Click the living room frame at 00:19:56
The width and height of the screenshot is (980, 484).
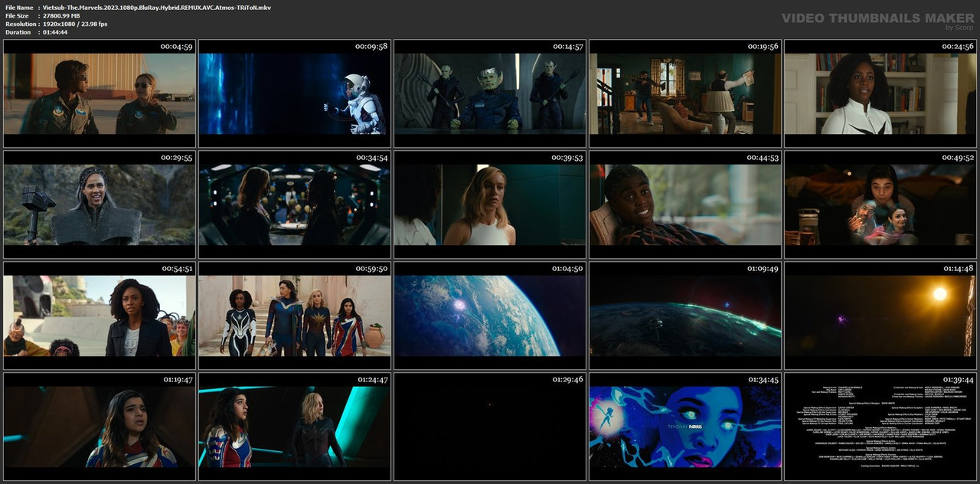(x=685, y=93)
